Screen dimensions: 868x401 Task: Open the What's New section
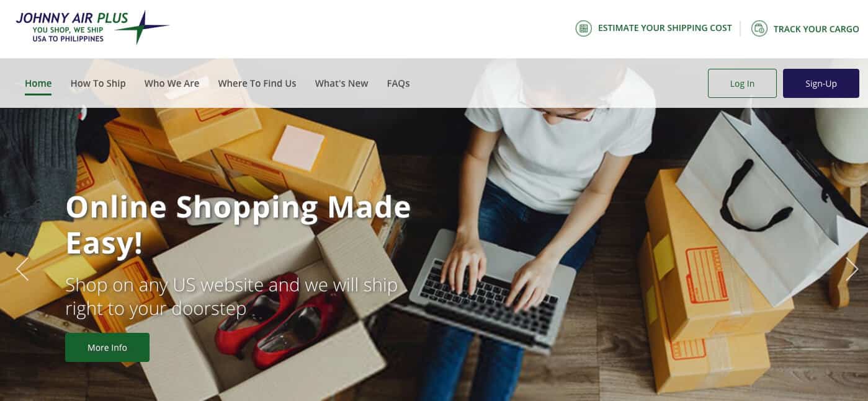pyautogui.click(x=341, y=83)
